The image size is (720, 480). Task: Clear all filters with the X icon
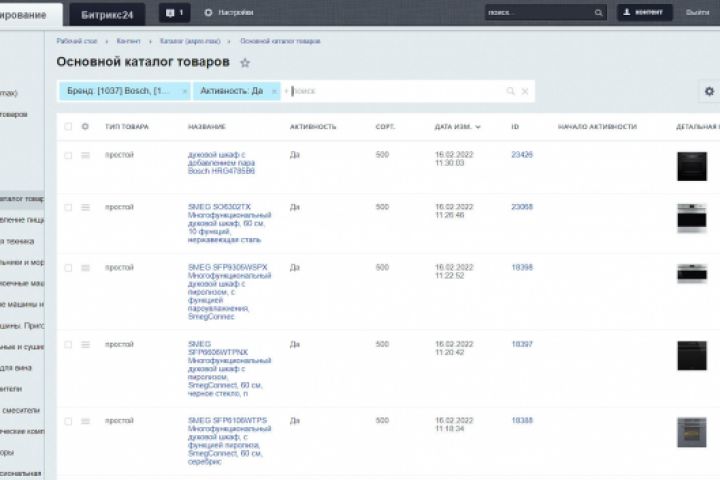pyautogui.click(x=525, y=91)
